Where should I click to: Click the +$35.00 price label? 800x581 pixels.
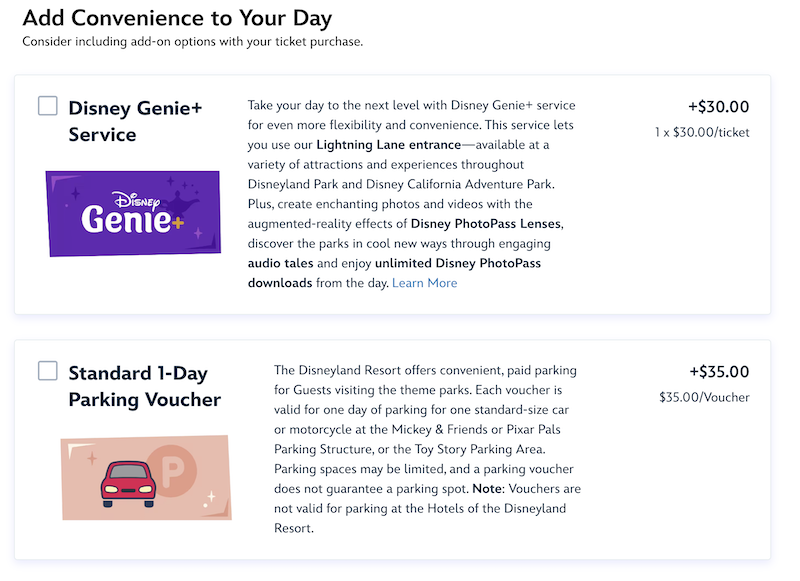point(719,371)
